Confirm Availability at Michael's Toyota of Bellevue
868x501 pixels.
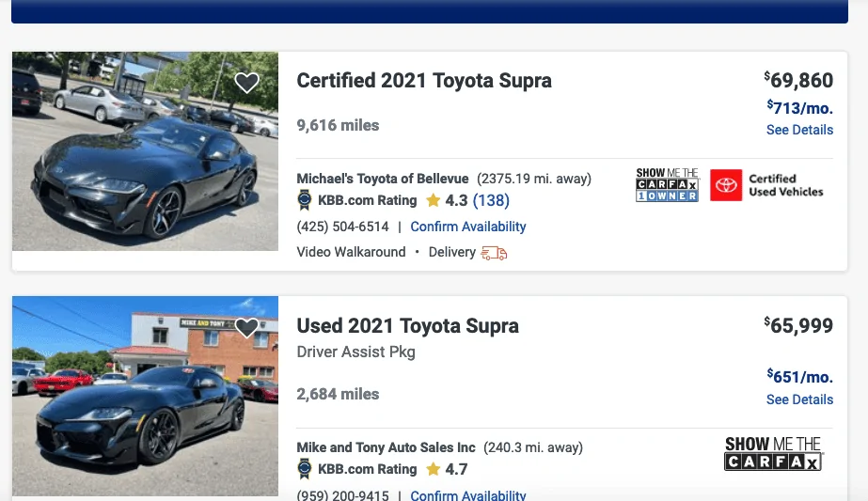pos(467,227)
